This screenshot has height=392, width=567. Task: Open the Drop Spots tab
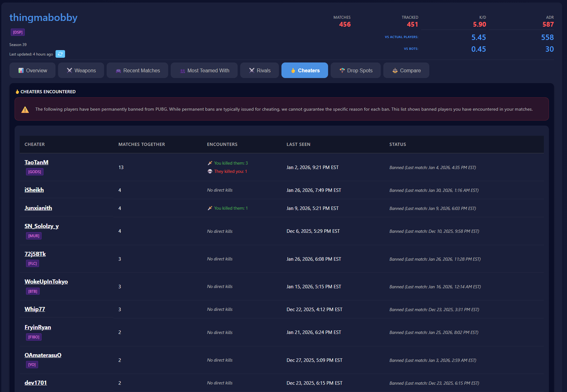point(355,70)
